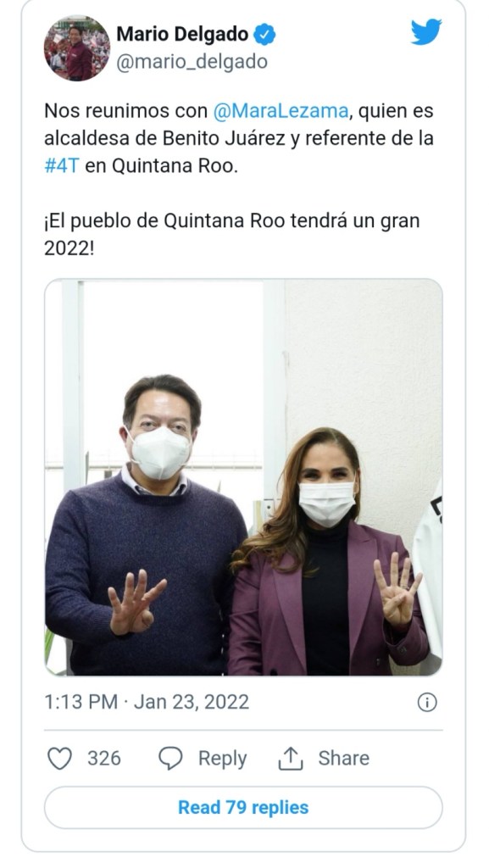Viewport: 489px width, 868px height.
Task: Open Mario Delgado's profile avatar
Action: [x=77, y=48]
